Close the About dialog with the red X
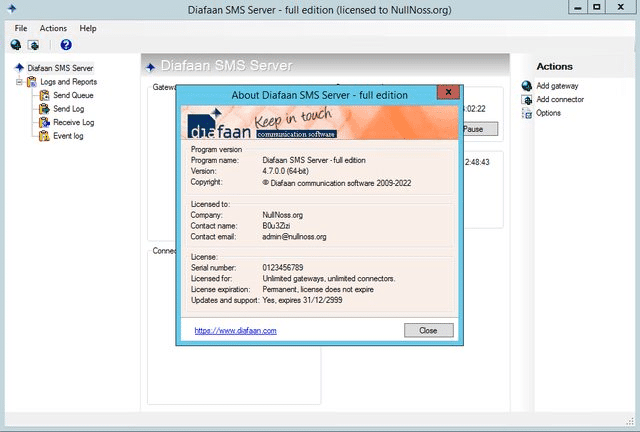Screen dimensions: 640x432 click(x=448, y=92)
